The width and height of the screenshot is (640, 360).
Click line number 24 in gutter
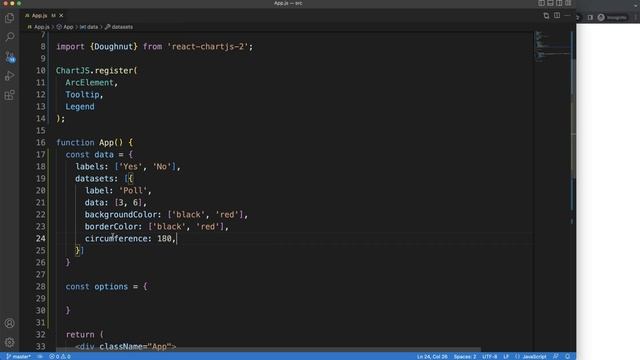point(40,238)
